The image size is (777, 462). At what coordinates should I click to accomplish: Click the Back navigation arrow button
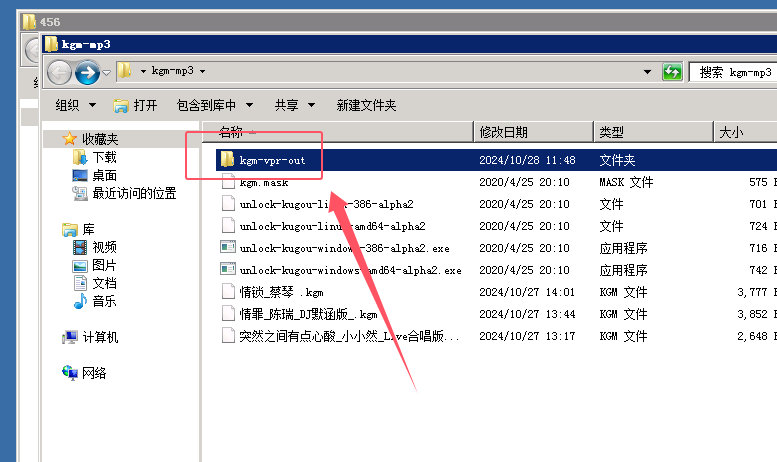(x=60, y=72)
